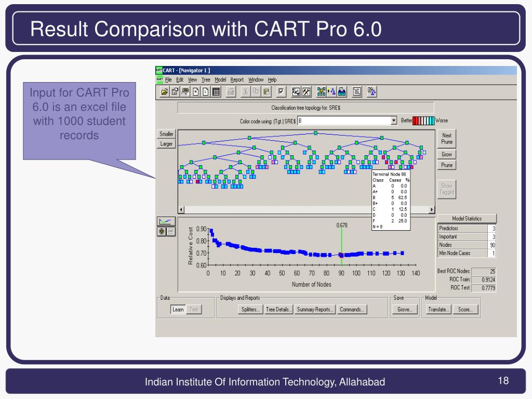This screenshot has height=399, width=532.
Task: Open the File menu
Action: pyautogui.click(x=168, y=79)
